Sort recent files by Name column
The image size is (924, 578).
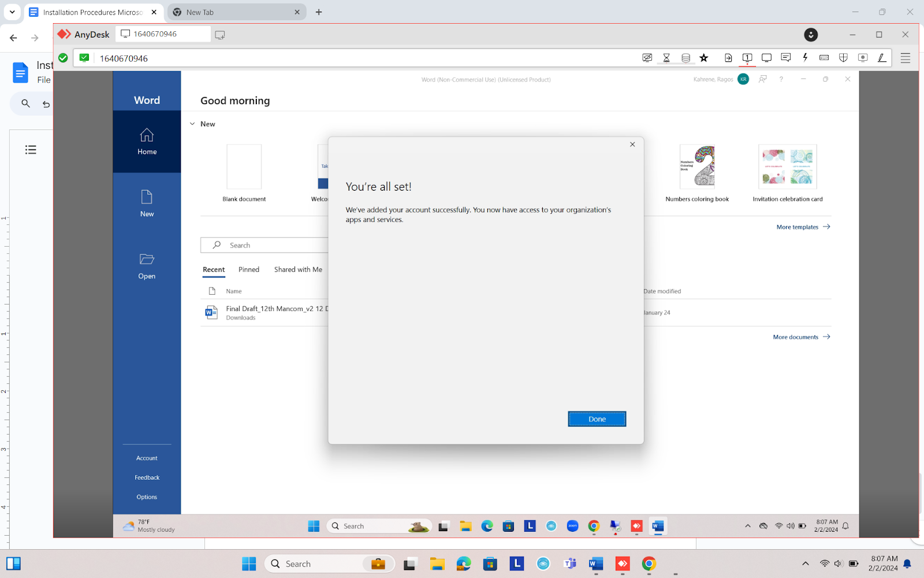(x=234, y=291)
